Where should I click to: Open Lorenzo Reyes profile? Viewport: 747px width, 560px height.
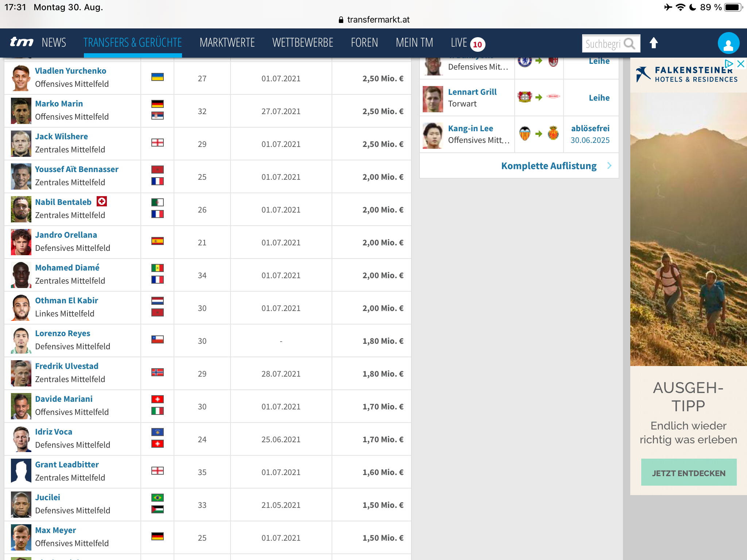[x=62, y=333]
